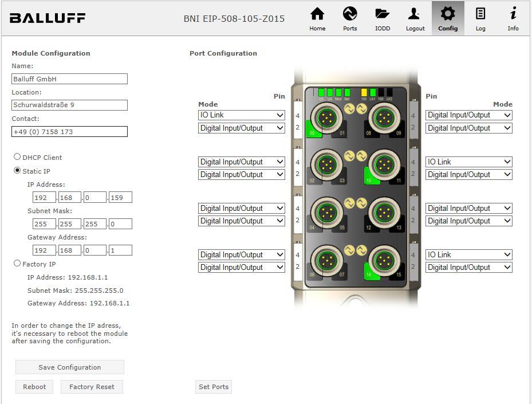Open port 02 pin 4 mode dropdown
The width and height of the screenshot is (532, 404).
coord(242,162)
